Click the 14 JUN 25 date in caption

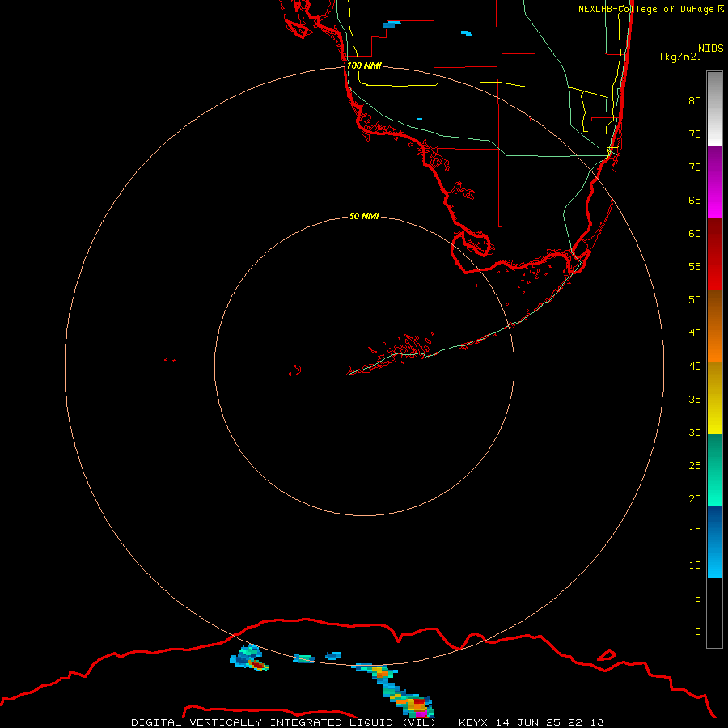pos(530,722)
